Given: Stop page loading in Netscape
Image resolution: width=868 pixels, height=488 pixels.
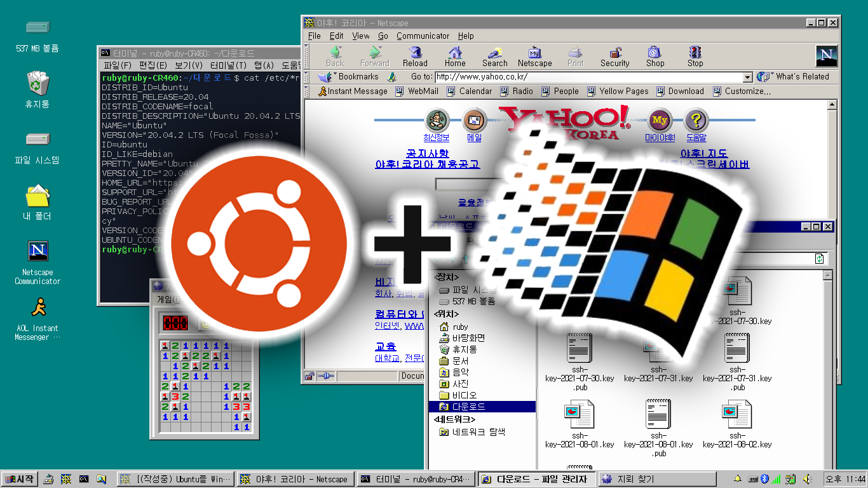Looking at the screenshot, I should point(695,57).
